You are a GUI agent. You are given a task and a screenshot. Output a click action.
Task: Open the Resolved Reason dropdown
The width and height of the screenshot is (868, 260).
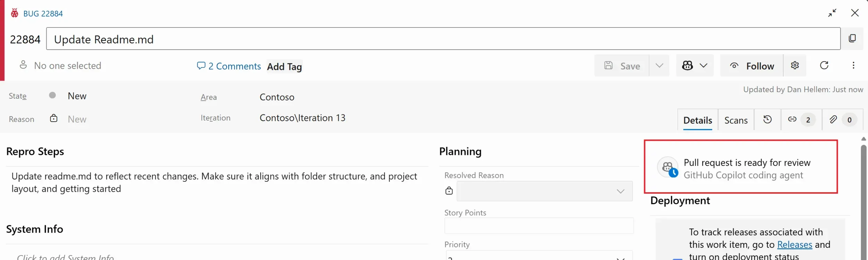point(544,191)
